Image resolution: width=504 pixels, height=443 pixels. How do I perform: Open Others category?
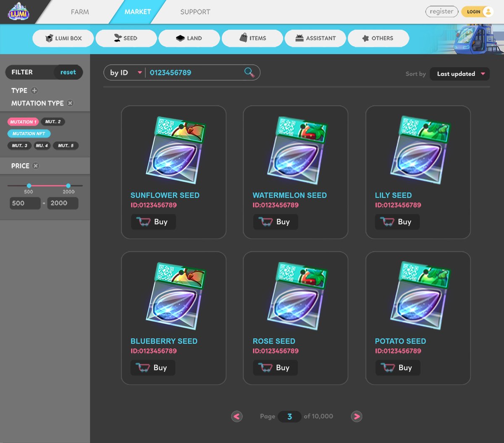click(378, 38)
